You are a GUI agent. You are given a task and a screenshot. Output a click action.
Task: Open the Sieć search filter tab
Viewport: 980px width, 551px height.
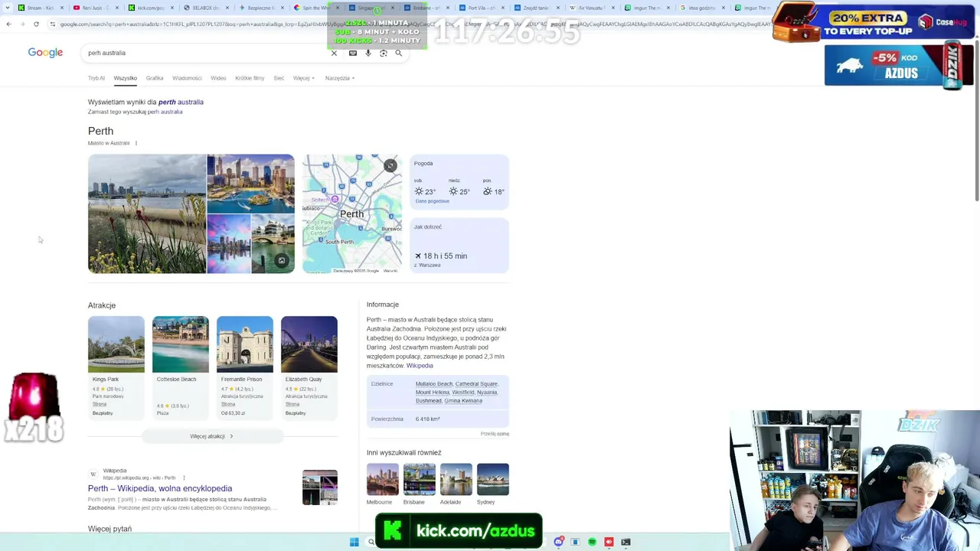[x=279, y=78]
